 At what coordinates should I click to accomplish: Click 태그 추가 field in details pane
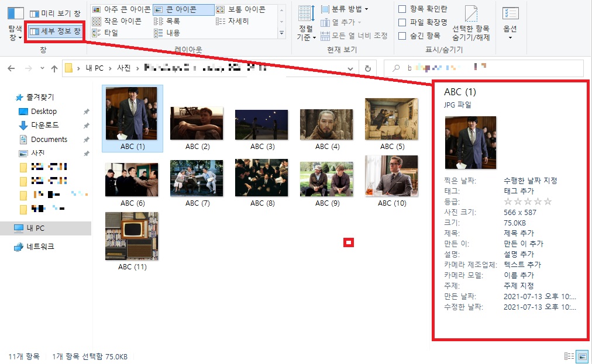[x=519, y=191]
